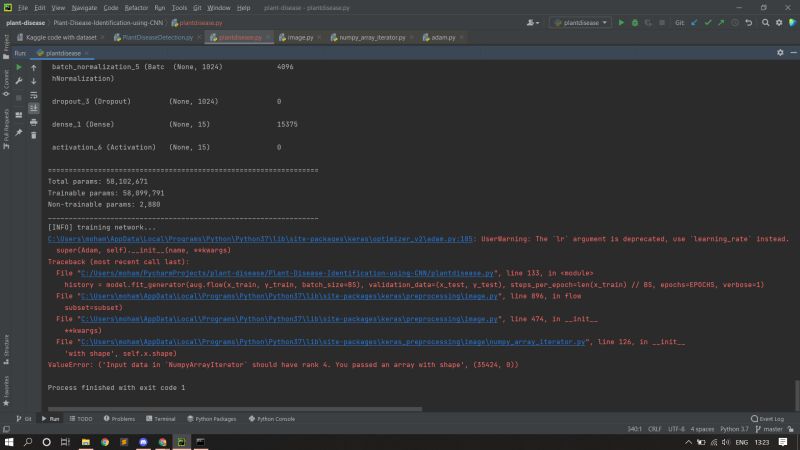Open Search Everywhere magnifier

(765, 23)
